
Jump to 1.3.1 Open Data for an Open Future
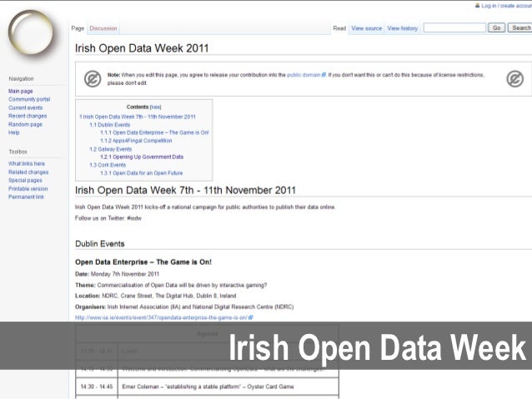[x=141, y=173]
